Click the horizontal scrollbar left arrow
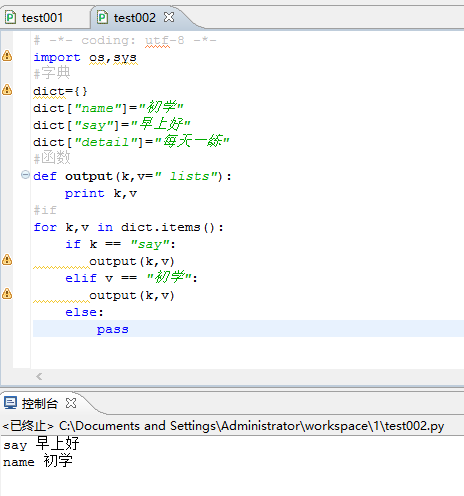The image size is (464, 496). (39, 377)
